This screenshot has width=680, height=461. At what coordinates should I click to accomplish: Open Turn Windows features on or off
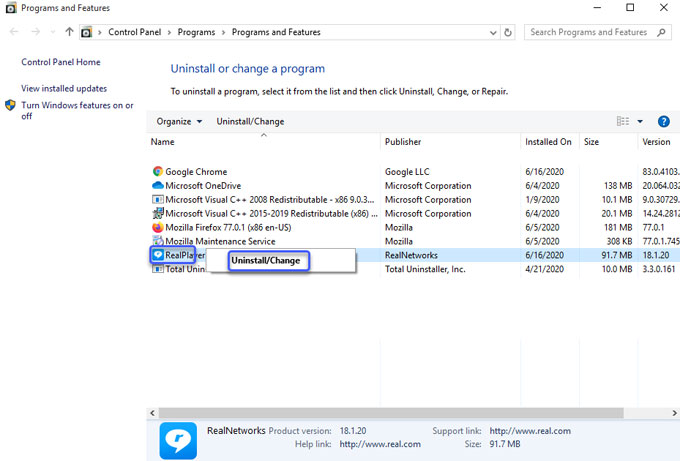tap(77, 111)
